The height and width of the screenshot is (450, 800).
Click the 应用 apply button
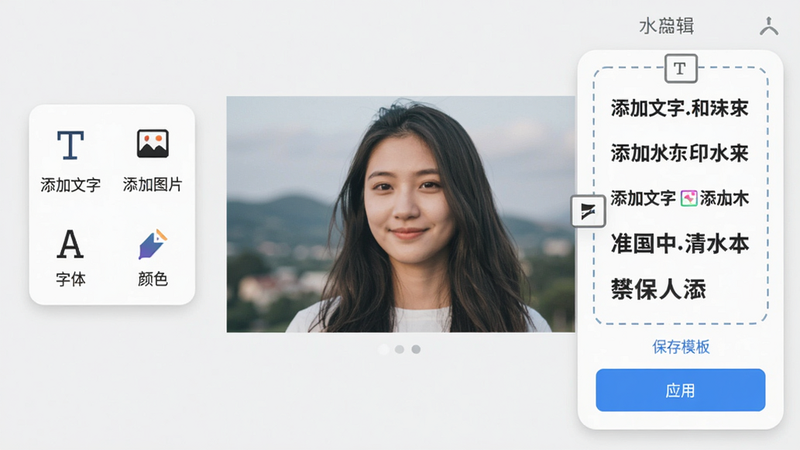pos(680,390)
